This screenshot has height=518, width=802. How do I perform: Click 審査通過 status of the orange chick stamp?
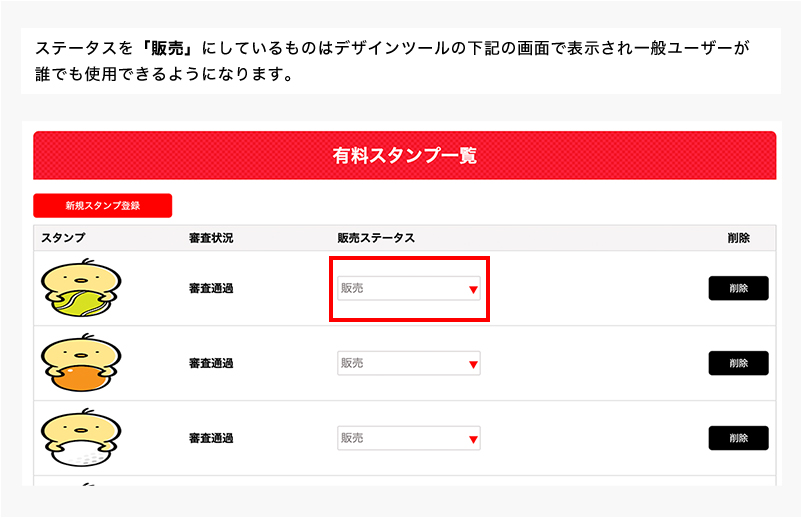(211, 363)
